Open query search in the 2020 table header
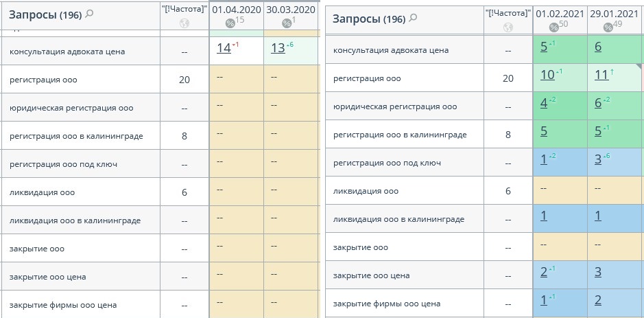The height and width of the screenshot is (318, 644). (x=88, y=14)
